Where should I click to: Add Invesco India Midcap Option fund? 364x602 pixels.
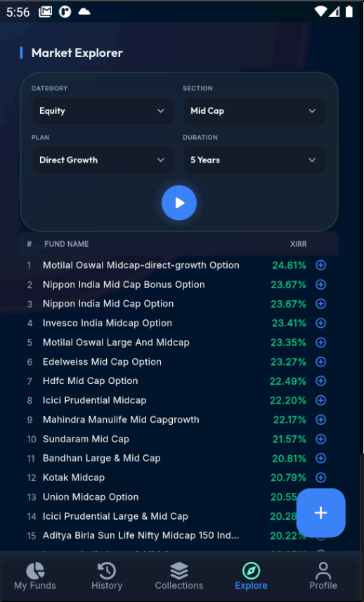[320, 324]
